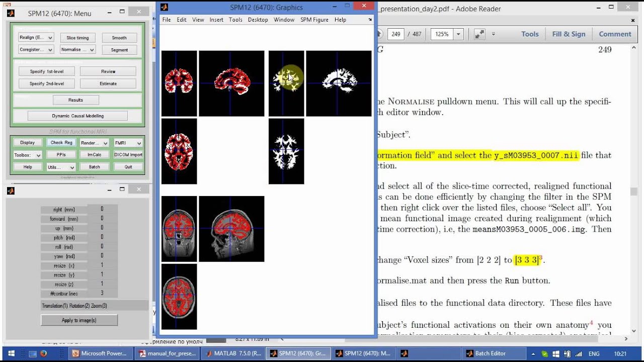Open Results in SPM Menu
This screenshot has height=362, width=644.
[x=75, y=100]
